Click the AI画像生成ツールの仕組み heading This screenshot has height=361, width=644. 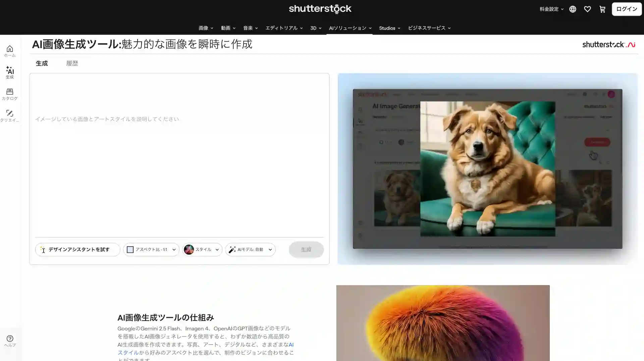pos(166,317)
